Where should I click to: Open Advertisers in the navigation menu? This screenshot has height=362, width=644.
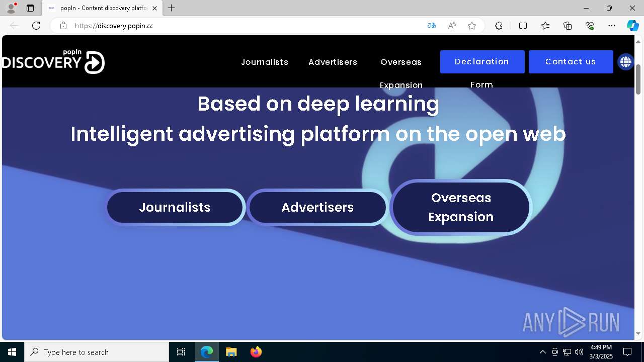pos(333,62)
